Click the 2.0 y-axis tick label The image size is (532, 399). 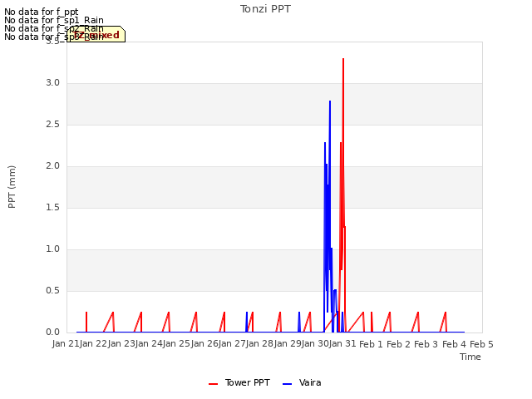click(x=52, y=166)
